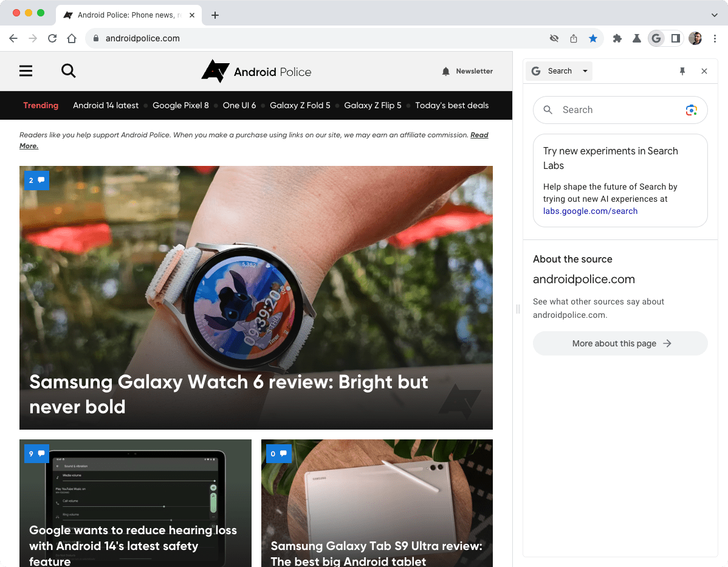Click the Google Lens icon in search box
The image size is (728, 567).
[x=691, y=110]
